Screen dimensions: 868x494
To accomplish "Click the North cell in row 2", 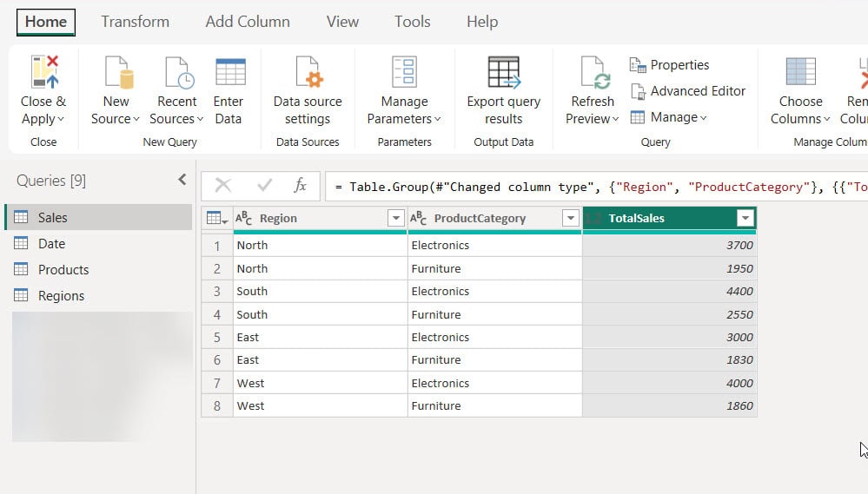I will click(320, 268).
